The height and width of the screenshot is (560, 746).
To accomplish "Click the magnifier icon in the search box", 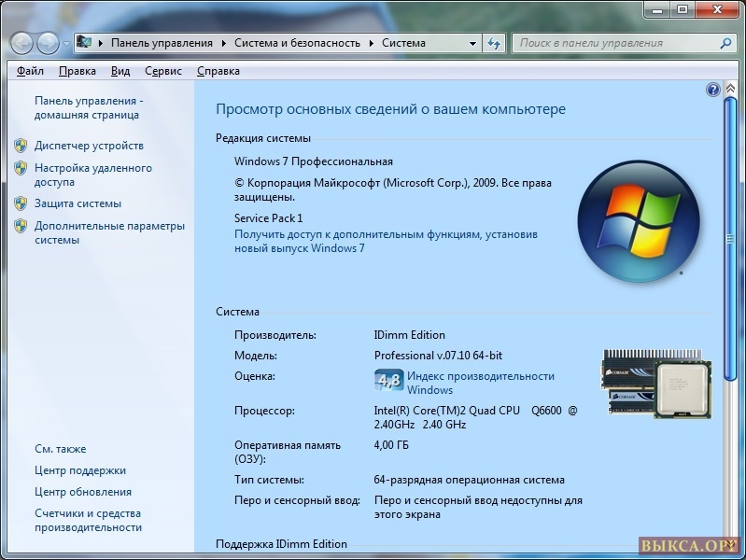I will 725,43.
